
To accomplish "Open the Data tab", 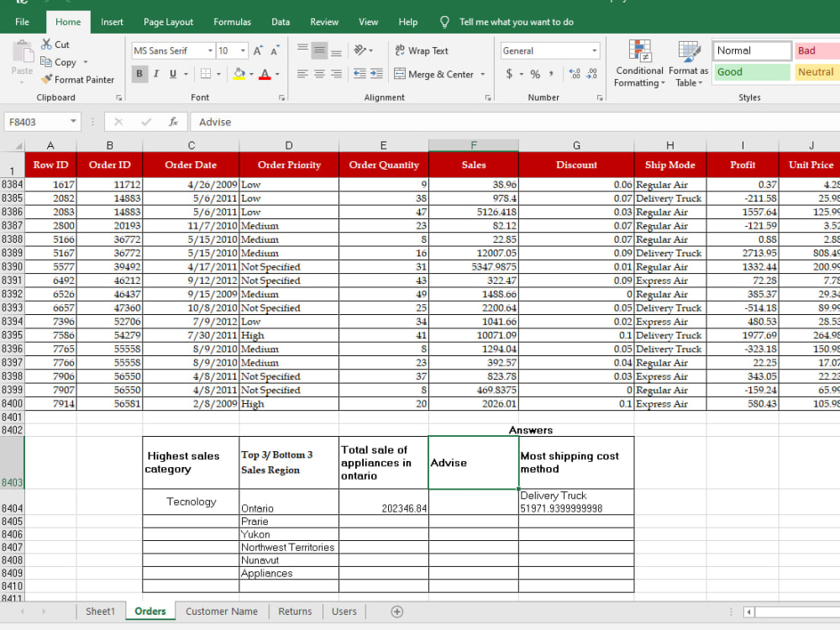I will [x=281, y=22].
